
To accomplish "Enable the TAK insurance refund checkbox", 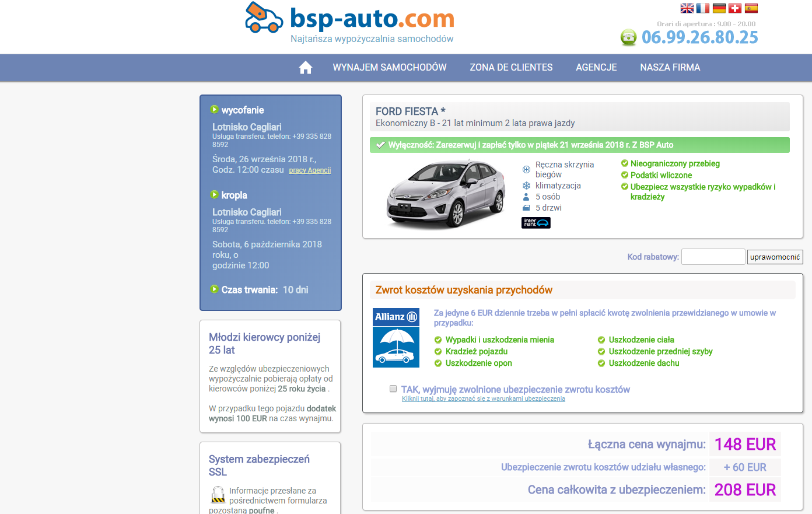I will tap(393, 389).
